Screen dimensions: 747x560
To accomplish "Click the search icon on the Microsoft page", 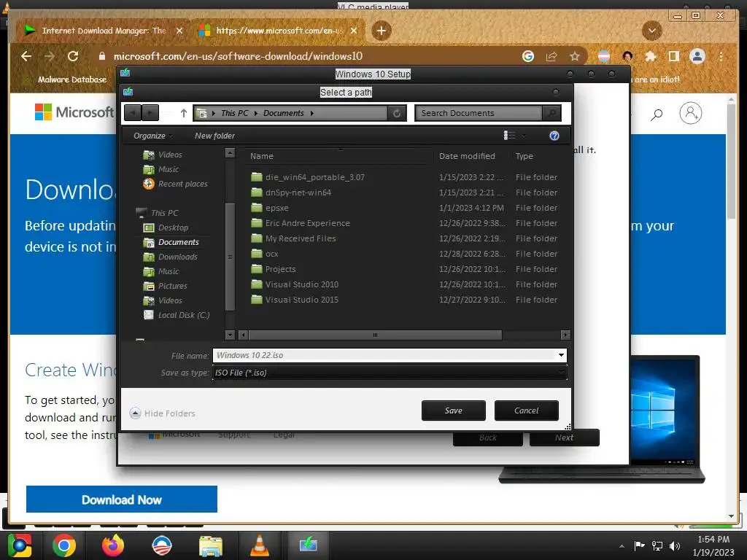I will click(x=657, y=114).
